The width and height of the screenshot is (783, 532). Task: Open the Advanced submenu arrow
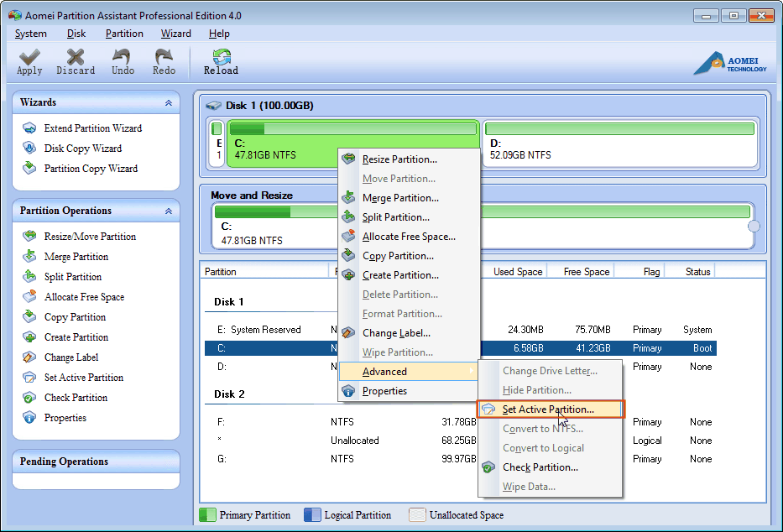tap(471, 371)
